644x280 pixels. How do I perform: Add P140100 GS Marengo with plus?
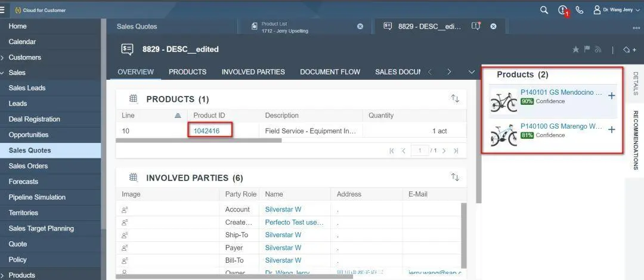click(x=612, y=130)
